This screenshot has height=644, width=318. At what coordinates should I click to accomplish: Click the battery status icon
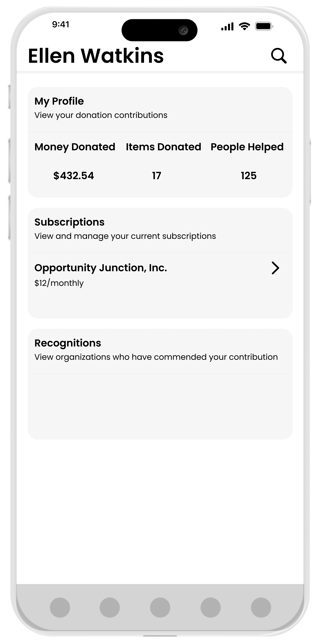[x=264, y=26]
